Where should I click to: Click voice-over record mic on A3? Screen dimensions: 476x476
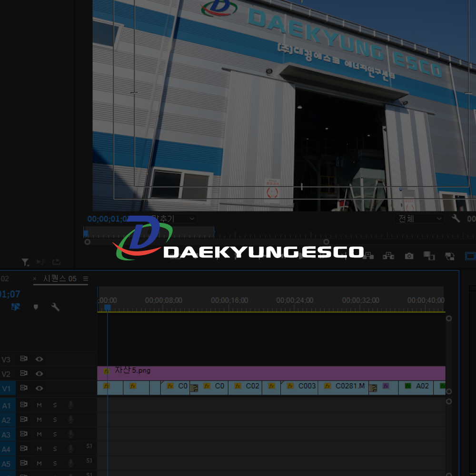pos(71,434)
